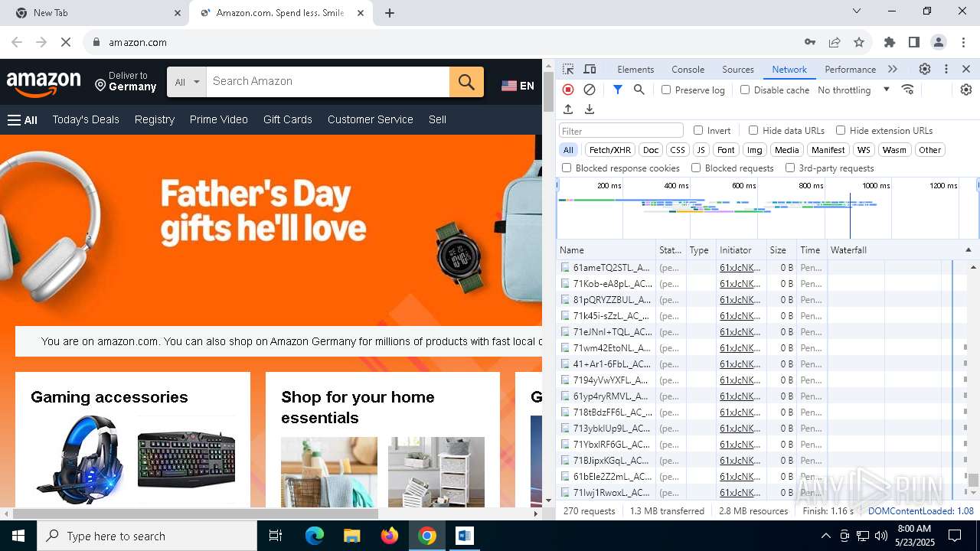Share this page icon in address bar
Screen dimensions: 980x551
835,42
